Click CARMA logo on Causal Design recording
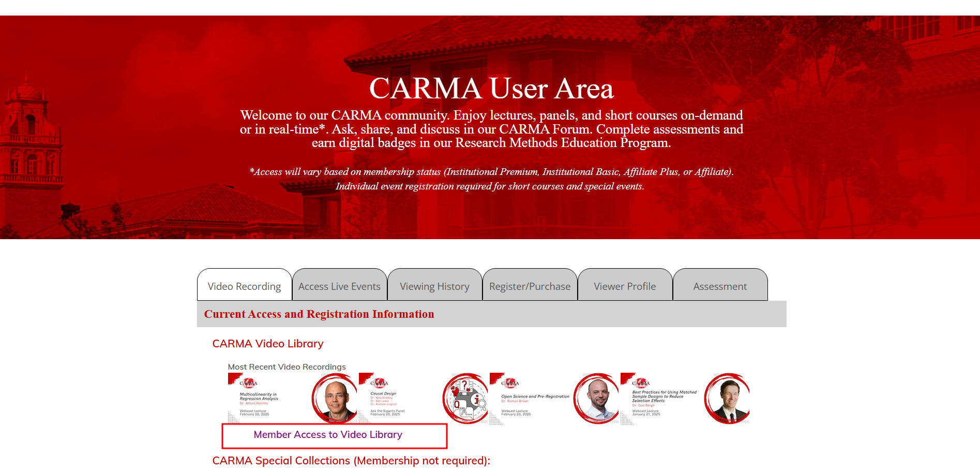The width and height of the screenshot is (980, 469). pos(379,383)
